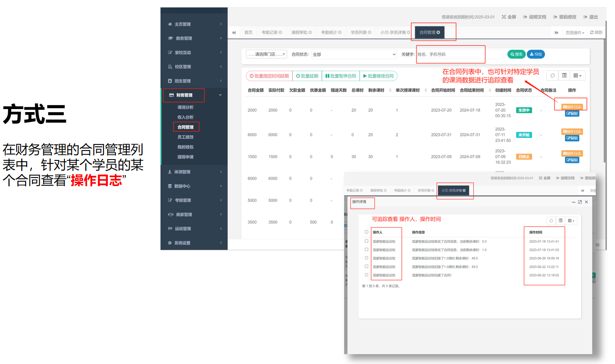Close the 合同管理 tab with its x icon

tap(438, 33)
